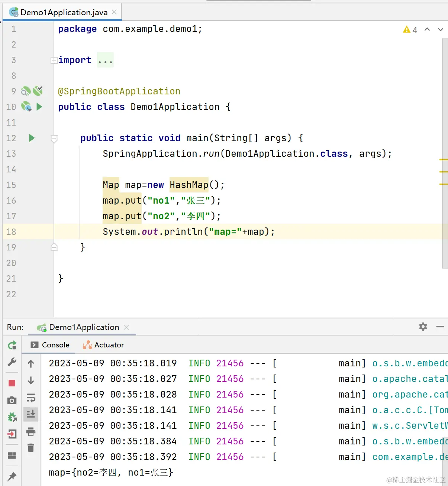Click the third yellow warning stripe marker

pyautogui.click(x=444, y=184)
